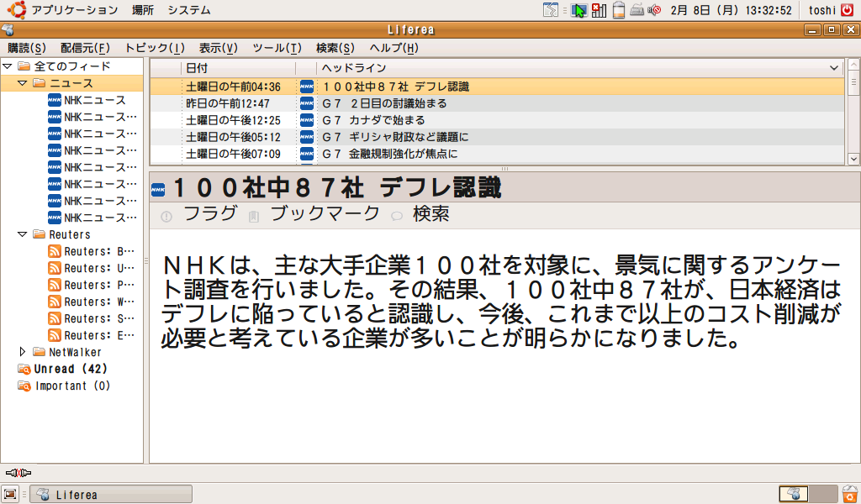This screenshot has height=504, width=861.
Task: Click the battery status tray icon
Action: pos(619,10)
